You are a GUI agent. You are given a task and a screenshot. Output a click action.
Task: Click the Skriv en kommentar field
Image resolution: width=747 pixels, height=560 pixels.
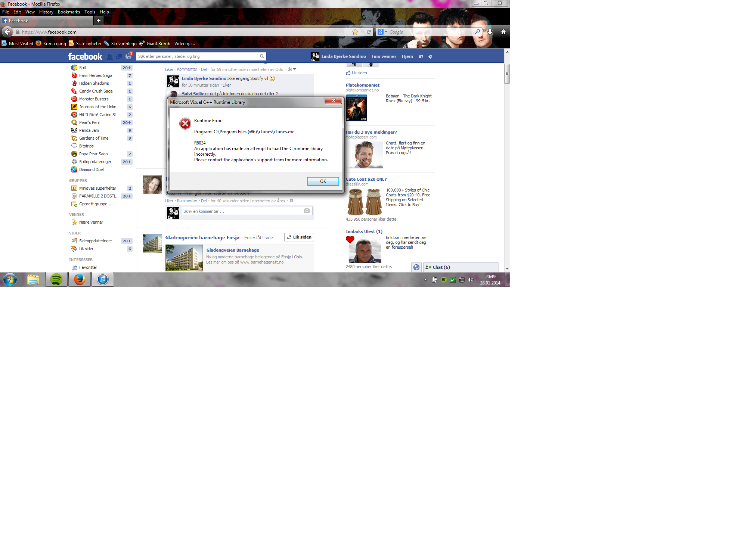(243, 211)
